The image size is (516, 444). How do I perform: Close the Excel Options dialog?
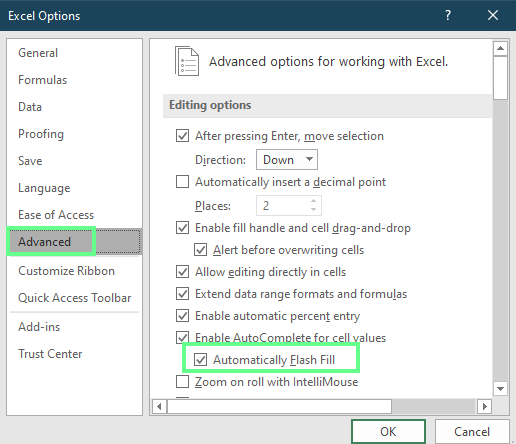(x=493, y=15)
